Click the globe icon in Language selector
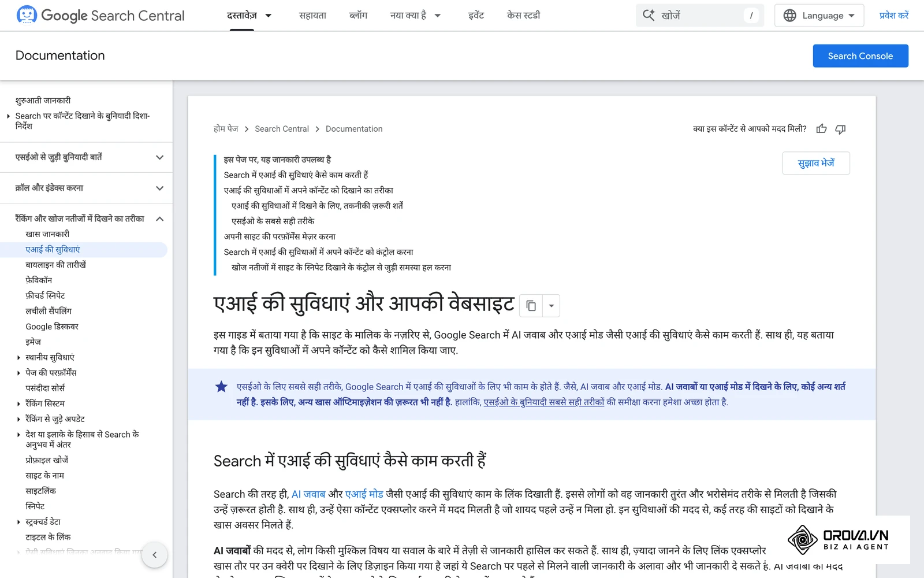Image resolution: width=924 pixels, height=578 pixels. click(789, 16)
